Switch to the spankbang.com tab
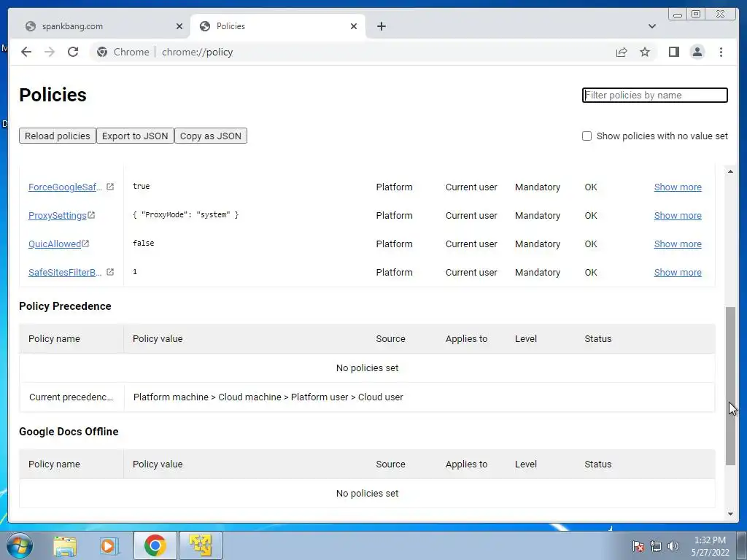The width and height of the screenshot is (747, 560). click(x=100, y=26)
